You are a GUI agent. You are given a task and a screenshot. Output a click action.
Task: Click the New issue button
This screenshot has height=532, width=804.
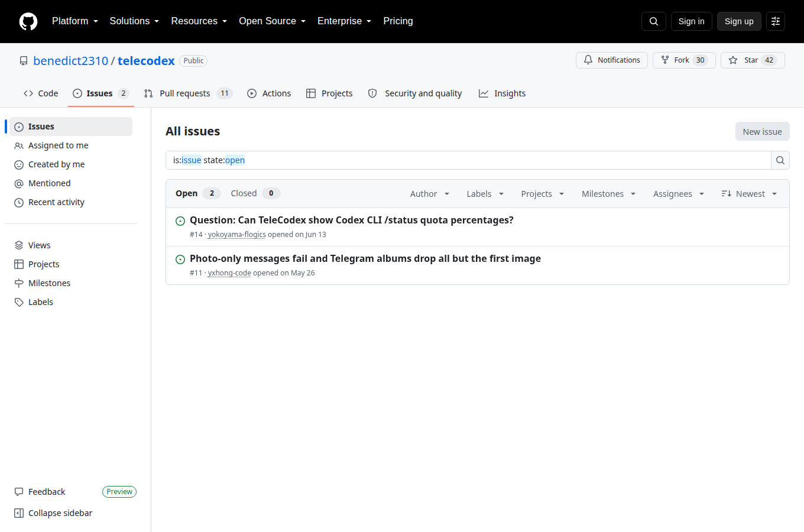tap(763, 131)
